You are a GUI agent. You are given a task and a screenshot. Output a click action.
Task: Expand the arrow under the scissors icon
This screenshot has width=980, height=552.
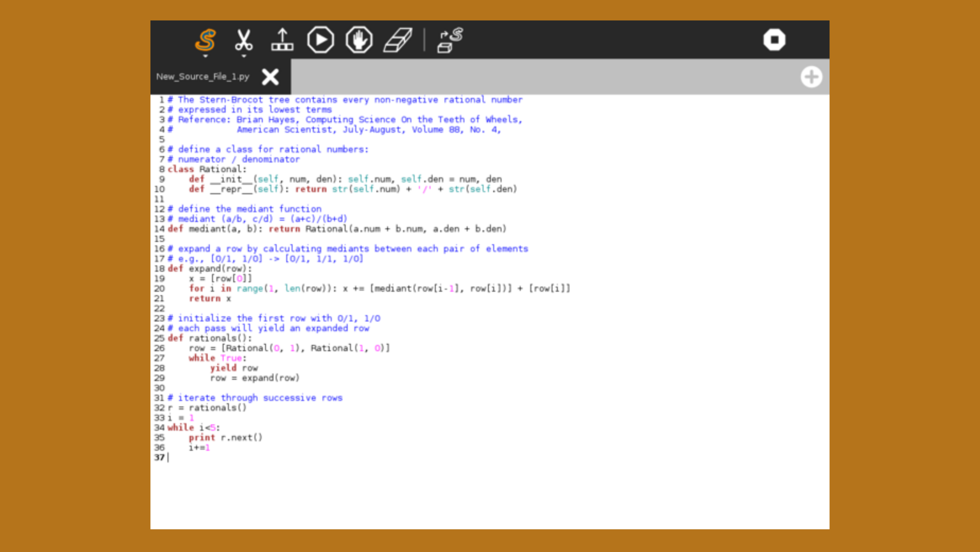pos(244,56)
